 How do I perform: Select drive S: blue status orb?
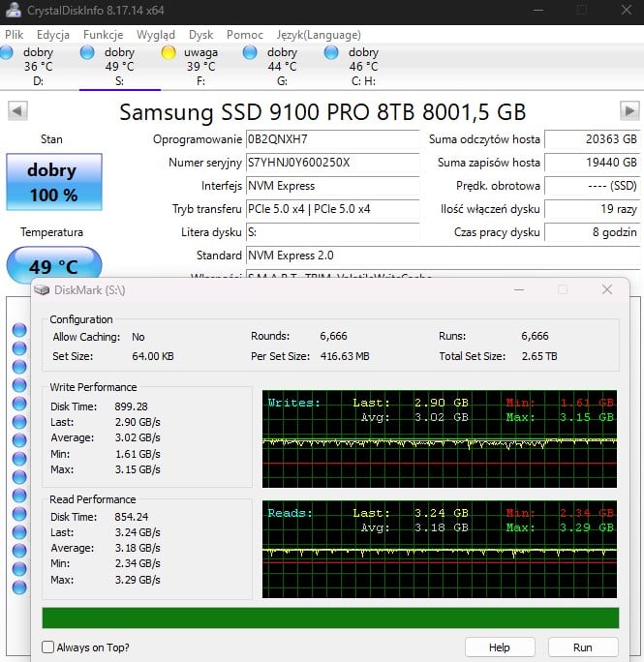(x=87, y=52)
